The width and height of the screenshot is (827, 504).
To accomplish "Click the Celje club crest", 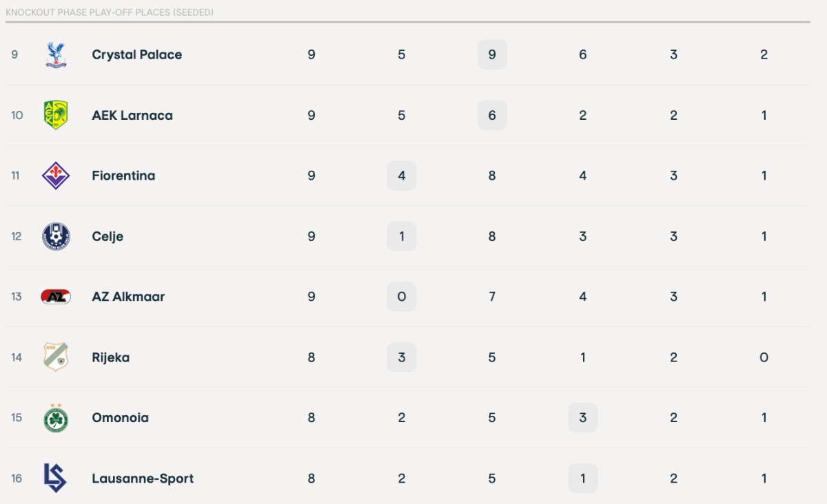I will tap(56, 236).
